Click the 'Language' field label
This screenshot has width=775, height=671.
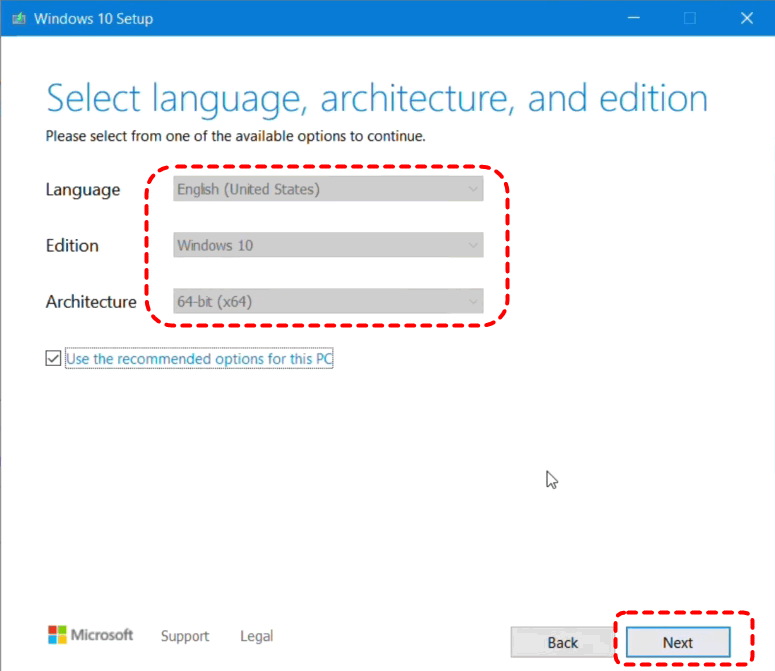pos(83,190)
